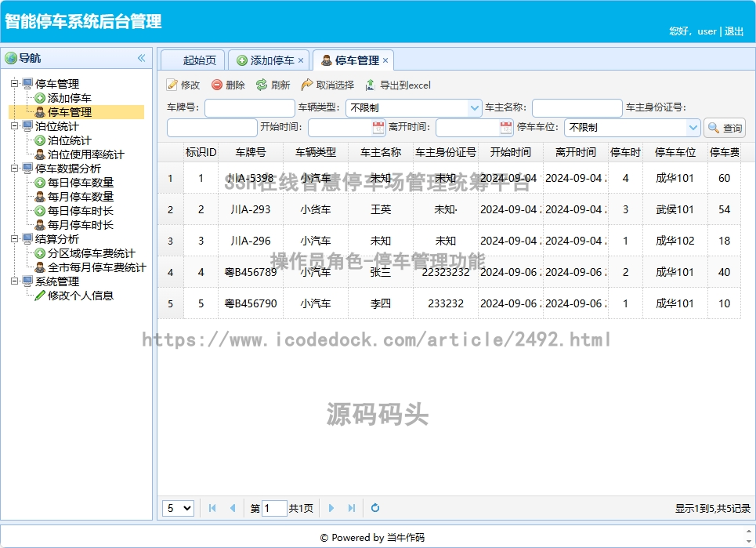Viewport: 756px width, 548px height.
Task: Open 添加停车 in navigation tree
Action: 70,98
